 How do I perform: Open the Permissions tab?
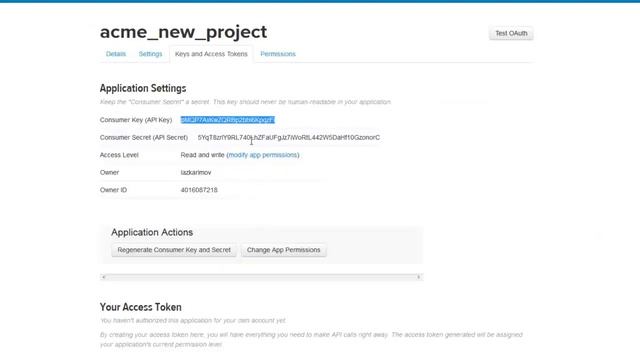coord(278,54)
